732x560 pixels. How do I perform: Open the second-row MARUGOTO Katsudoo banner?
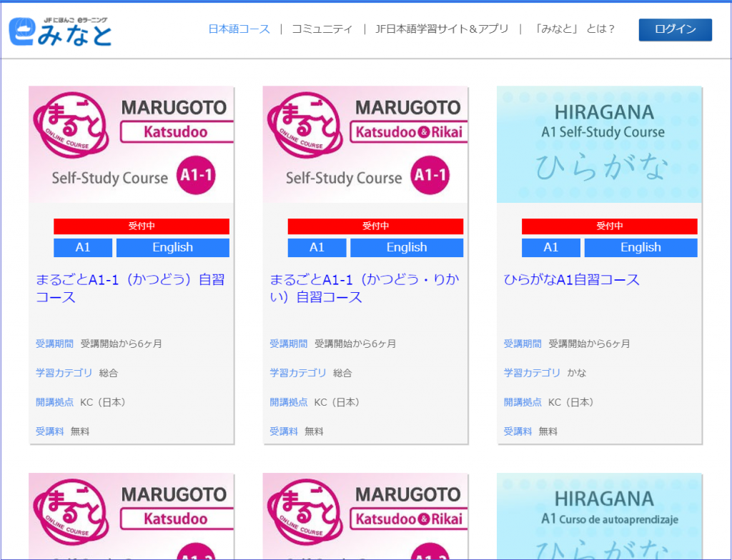pyautogui.click(x=132, y=516)
